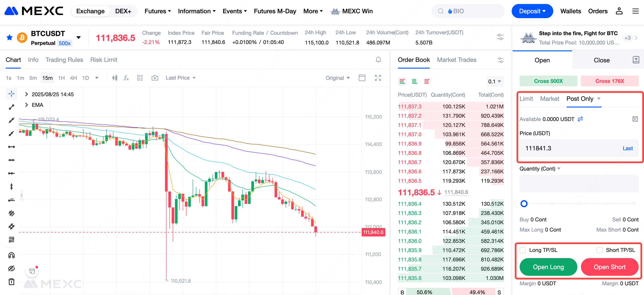This screenshot has height=295, width=644.
Task: Activate the magnet mode drawing tool
Action: (x=12, y=255)
